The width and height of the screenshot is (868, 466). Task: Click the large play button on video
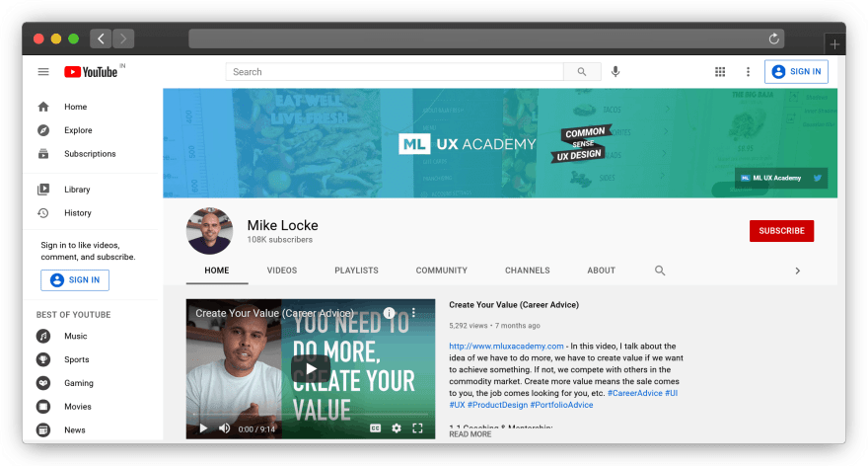point(311,368)
